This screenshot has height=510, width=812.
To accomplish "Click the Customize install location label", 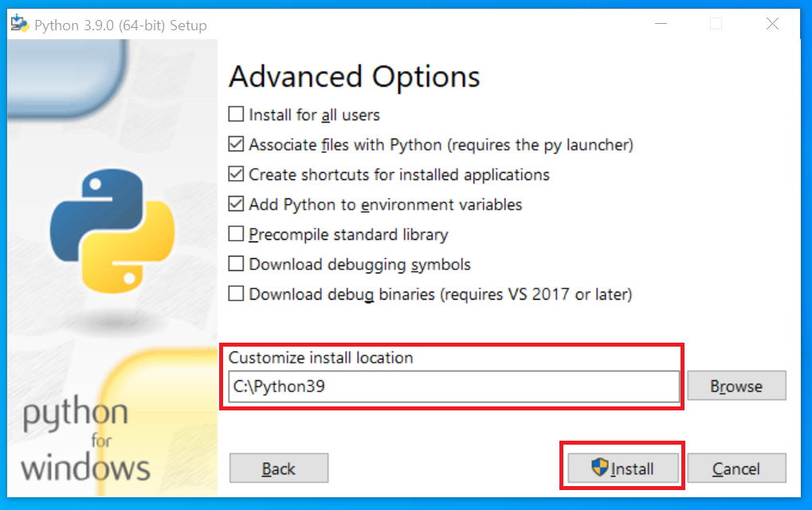I will tap(320, 358).
